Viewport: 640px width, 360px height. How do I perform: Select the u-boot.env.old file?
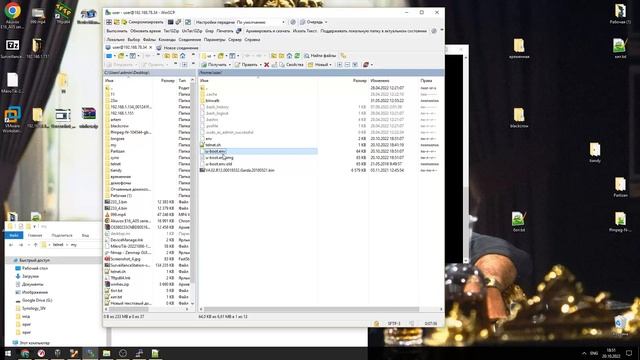coord(216,164)
